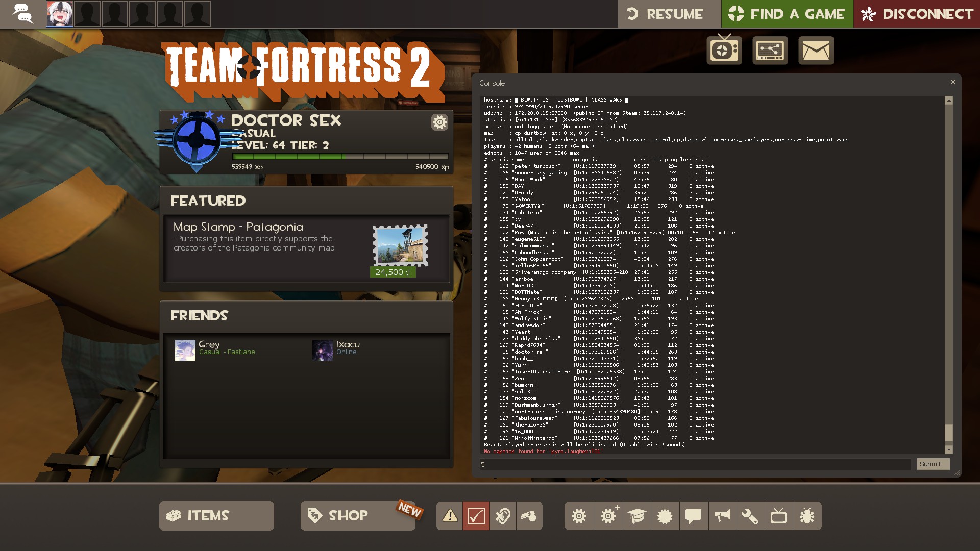Open the friends chat icon
Viewport: 980px width, 551px height.
[x=22, y=14]
